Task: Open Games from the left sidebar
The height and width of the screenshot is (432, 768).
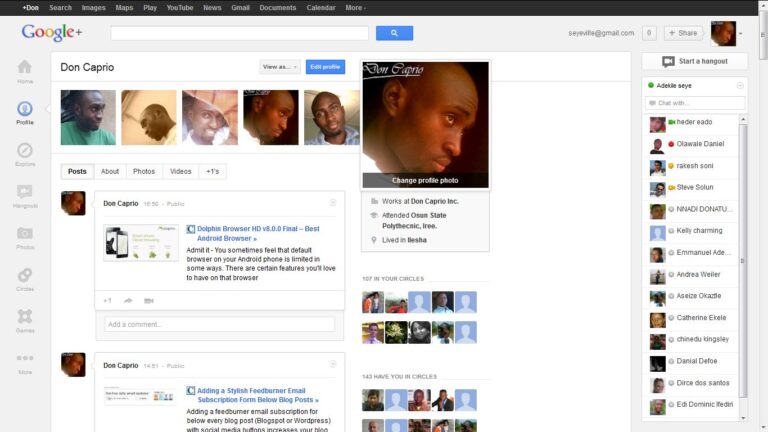Action: [x=25, y=320]
